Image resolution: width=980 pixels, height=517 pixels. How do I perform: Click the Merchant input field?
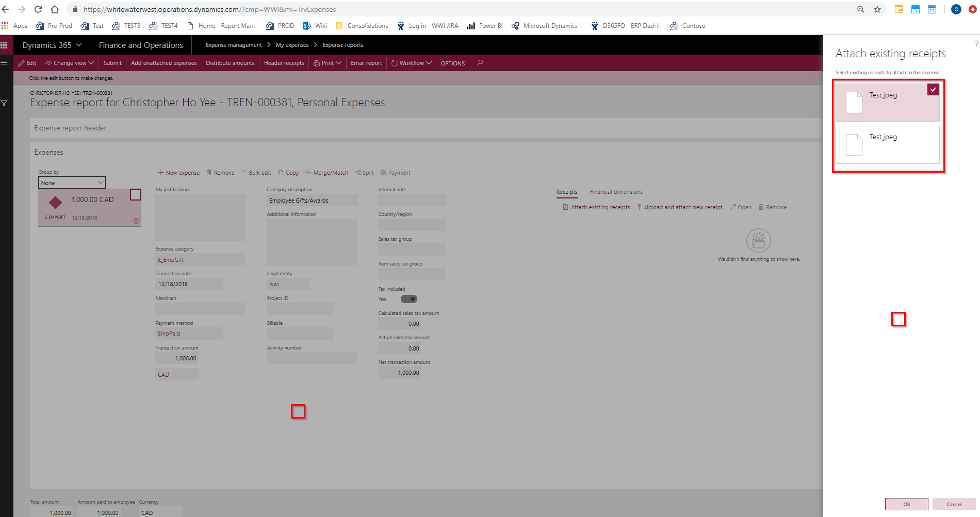pyautogui.click(x=201, y=309)
